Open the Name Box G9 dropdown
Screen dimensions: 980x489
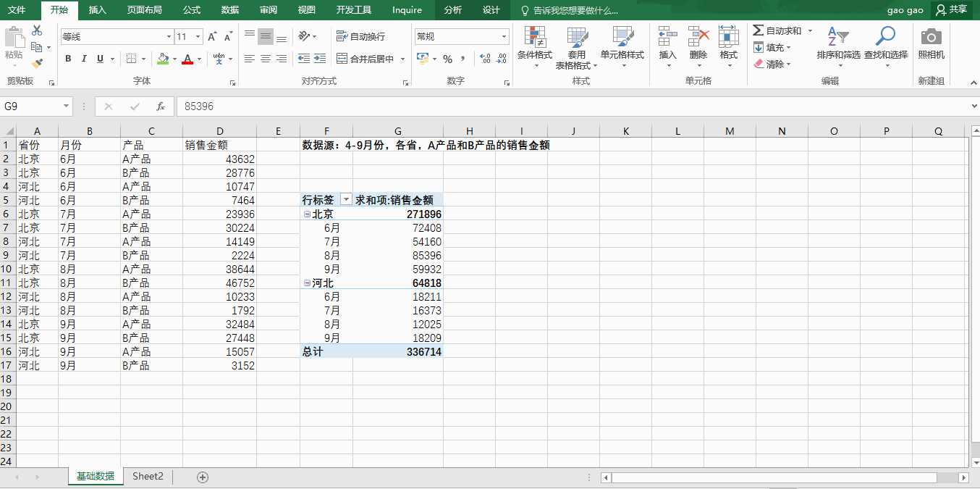[x=67, y=106]
